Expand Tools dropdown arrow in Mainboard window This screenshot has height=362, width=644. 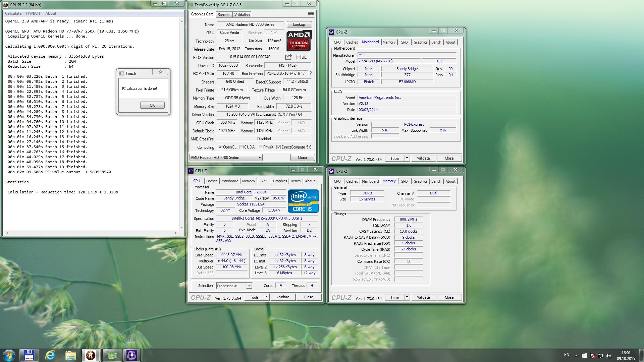pyautogui.click(x=407, y=158)
